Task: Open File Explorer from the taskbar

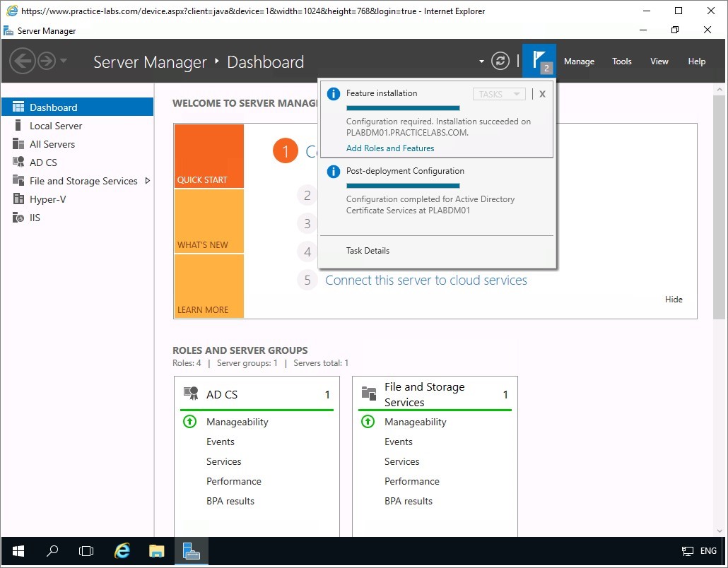Action: [x=156, y=551]
